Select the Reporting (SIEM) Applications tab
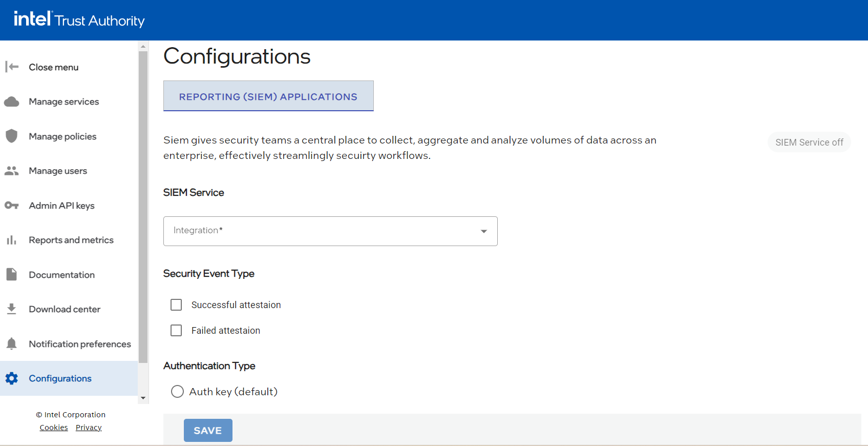The width and height of the screenshot is (868, 446). tap(268, 96)
